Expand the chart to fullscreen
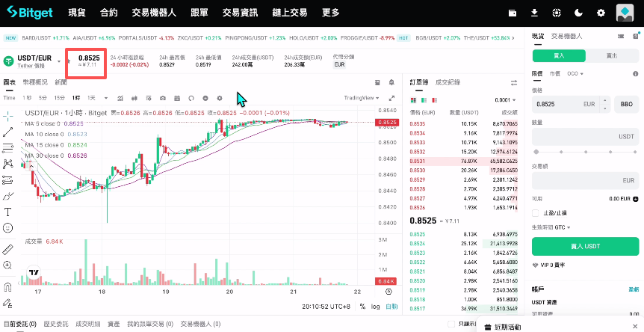Screen dimensions: 644x332 (x=392, y=98)
